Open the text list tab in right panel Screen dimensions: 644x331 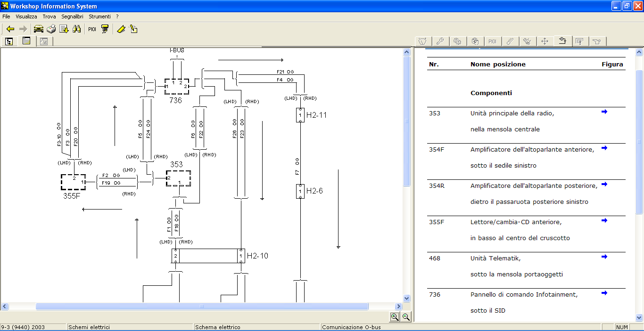click(579, 41)
